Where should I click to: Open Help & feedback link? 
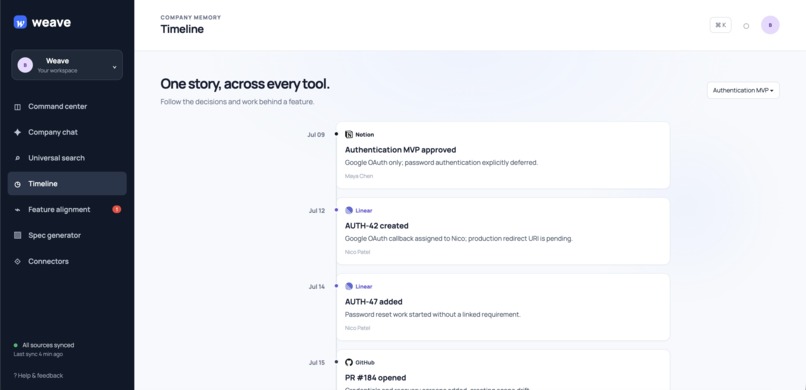click(38, 376)
